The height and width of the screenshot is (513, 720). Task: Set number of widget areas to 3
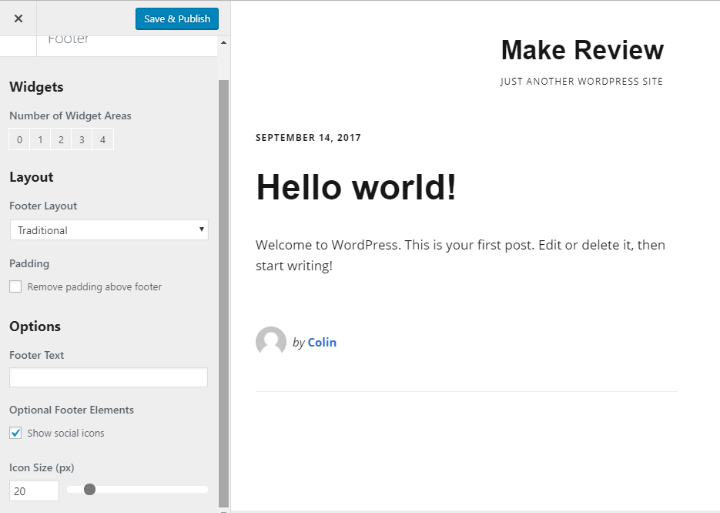click(x=82, y=140)
